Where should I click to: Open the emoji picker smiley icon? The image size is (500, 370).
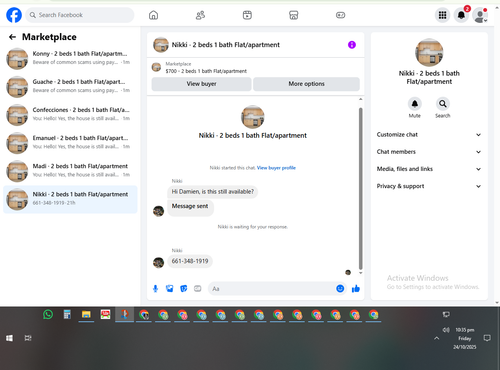point(340,289)
